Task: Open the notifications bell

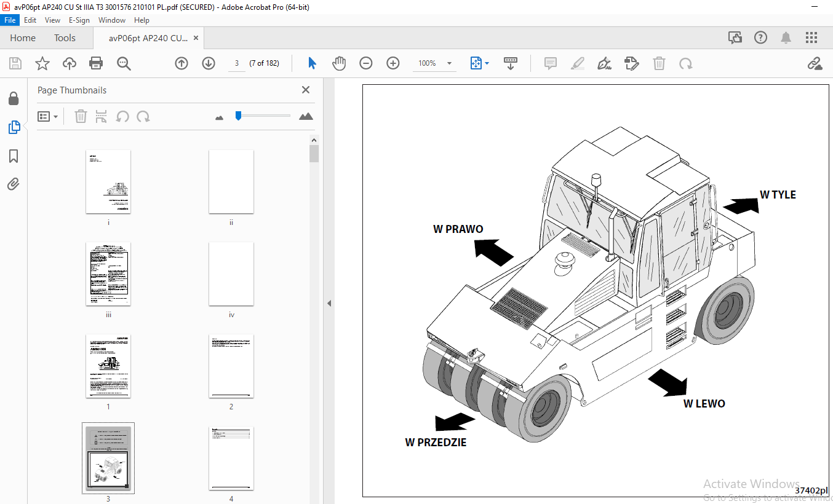Action: [x=786, y=37]
